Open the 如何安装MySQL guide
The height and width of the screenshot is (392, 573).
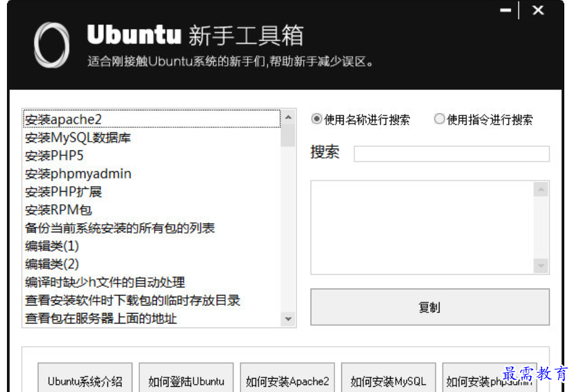point(388,379)
